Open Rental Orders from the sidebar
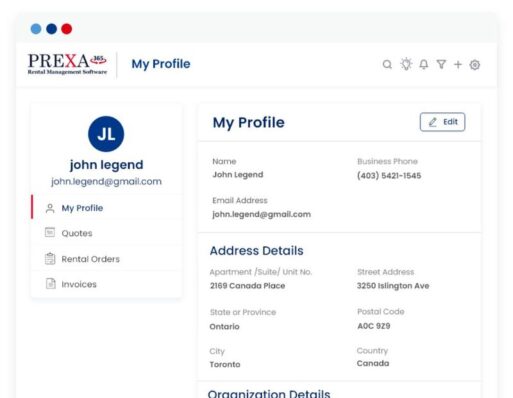The image size is (513, 398). pos(107,259)
